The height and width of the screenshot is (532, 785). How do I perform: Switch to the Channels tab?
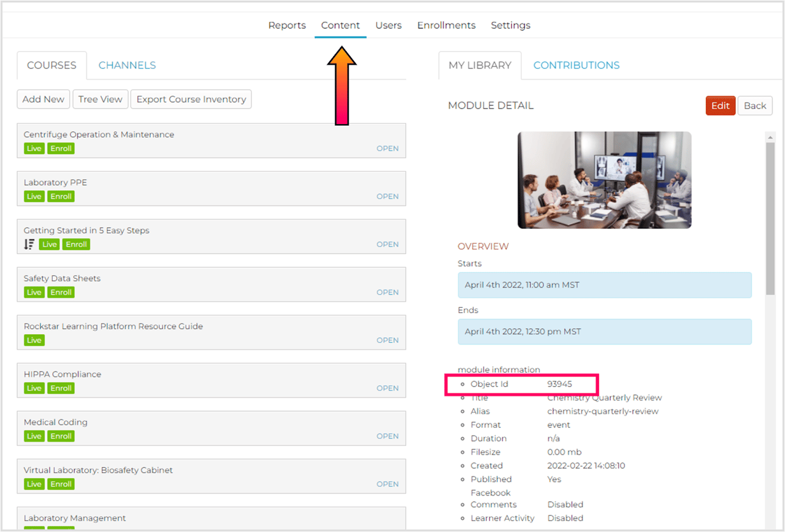(127, 65)
